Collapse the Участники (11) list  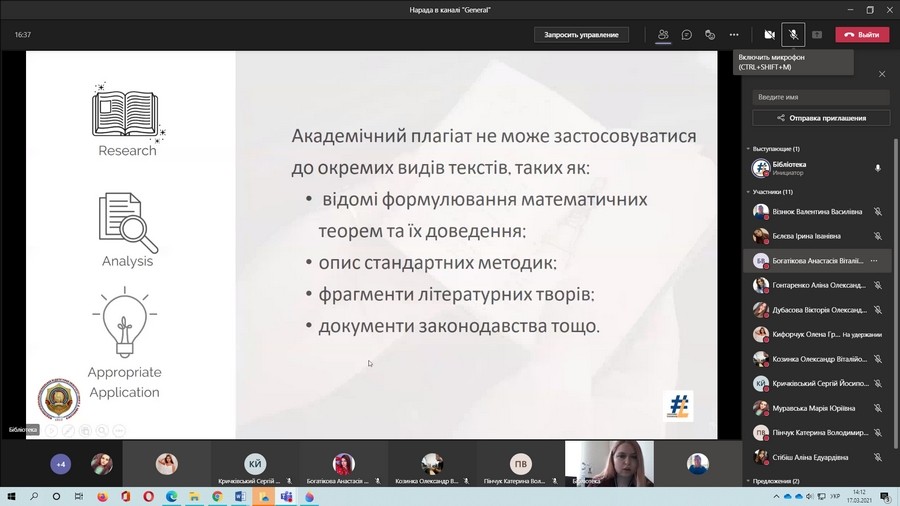[x=749, y=191]
